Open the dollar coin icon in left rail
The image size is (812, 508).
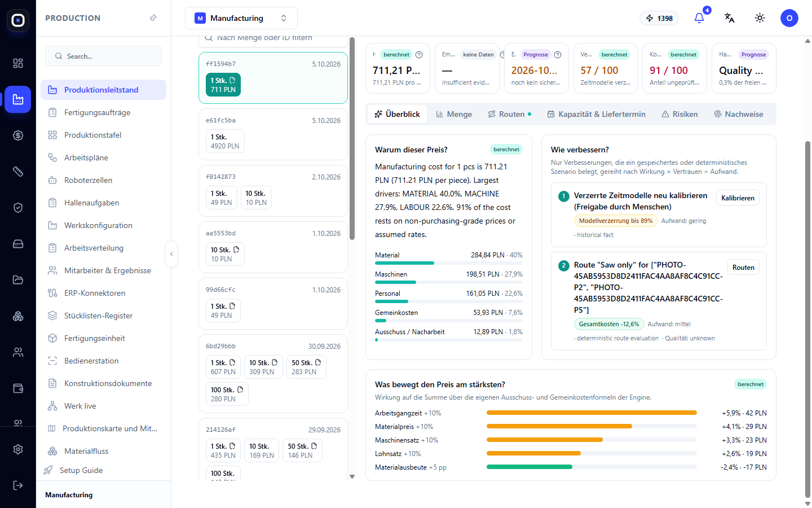coord(18,135)
